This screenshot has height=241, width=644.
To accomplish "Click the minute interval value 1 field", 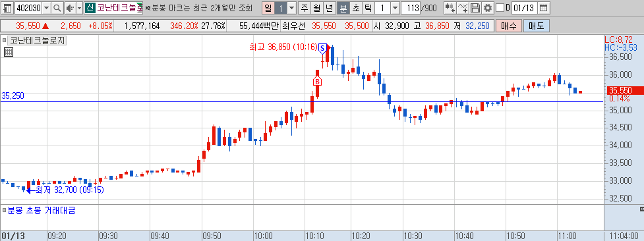I will (382, 8).
